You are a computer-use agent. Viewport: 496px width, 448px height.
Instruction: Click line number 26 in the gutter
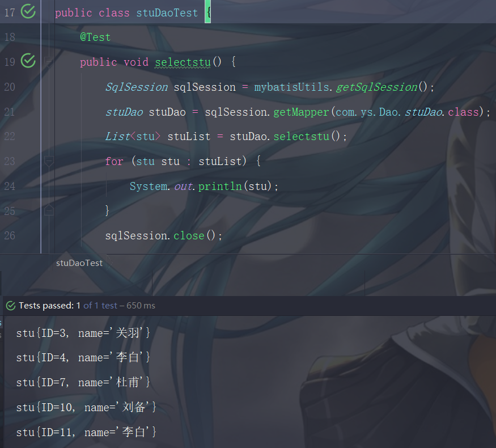coord(10,236)
